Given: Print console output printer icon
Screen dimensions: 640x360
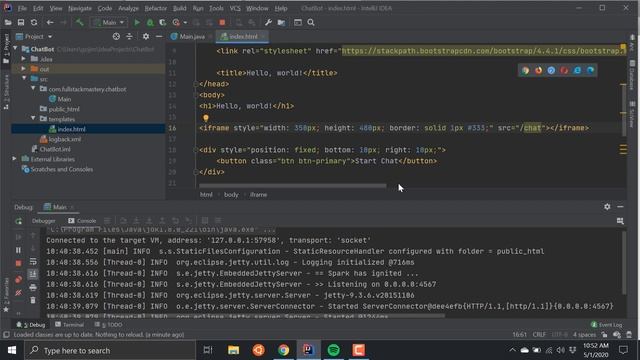Looking at the screenshot, I should click(x=33, y=287).
